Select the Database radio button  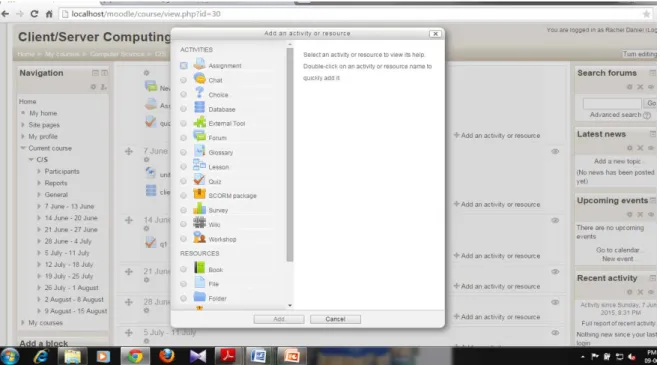click(x=184, y=109)
